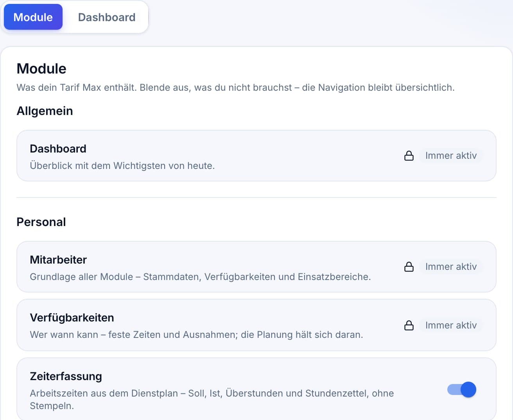Click 'Immer aktiv' badge in Dashboard card
The image size is (513, 420).
[x=451, y=156]
